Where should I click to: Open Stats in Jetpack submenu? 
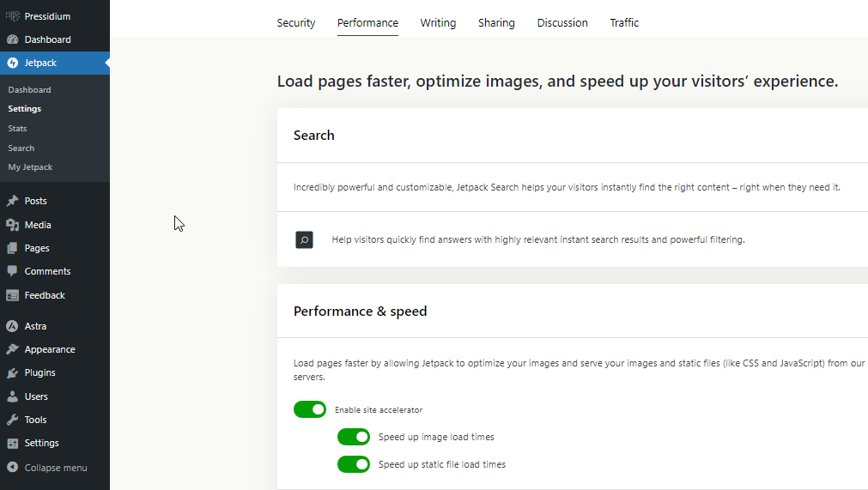coord(17,129)
